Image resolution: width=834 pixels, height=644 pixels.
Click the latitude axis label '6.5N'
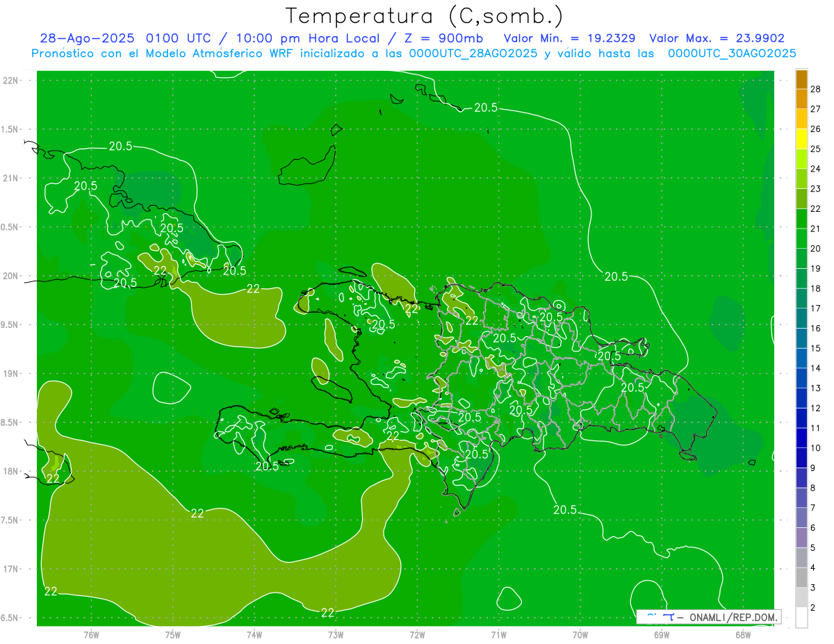(10, 618)
